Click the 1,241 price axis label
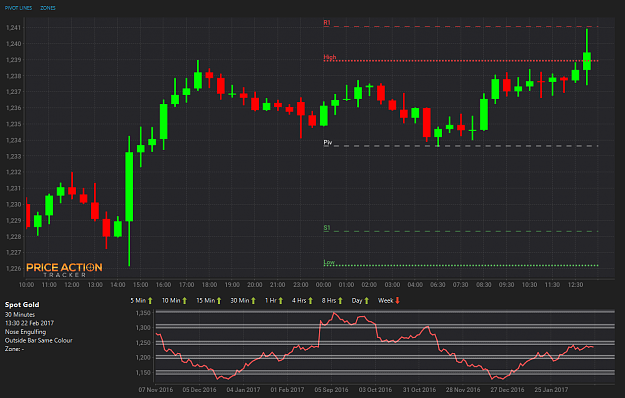This screenshot has width=625, height=398. [x=13, y=28]
